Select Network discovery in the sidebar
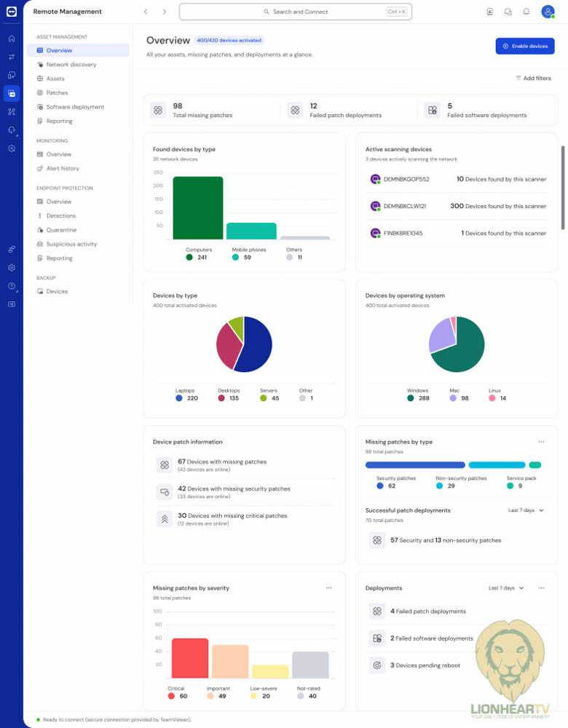568x728 pixels. [x=71, y=65]
